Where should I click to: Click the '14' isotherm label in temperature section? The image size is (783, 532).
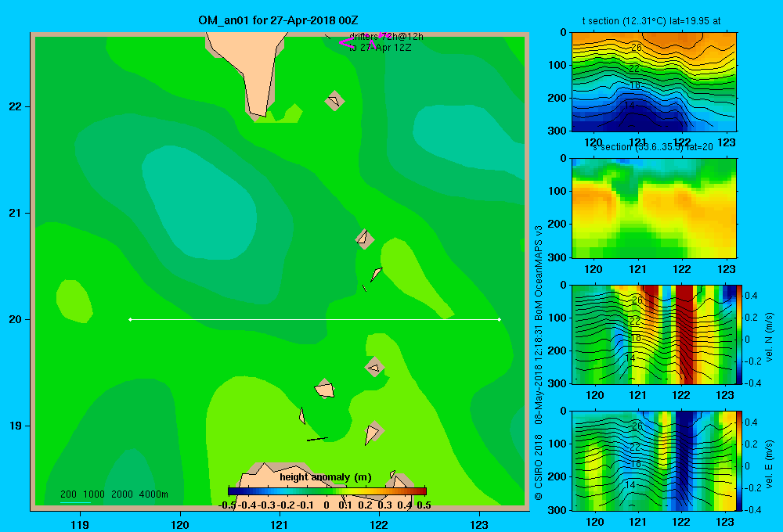pos(630,106)
